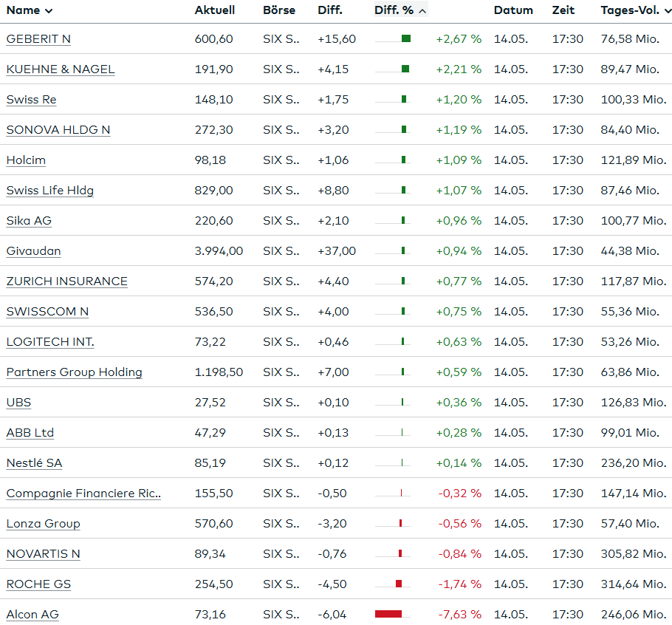Select UBS price 27,52
Image resolution: width=672 pixels, height=625 pixels.
pyautogui.click(x=210, y=403)
